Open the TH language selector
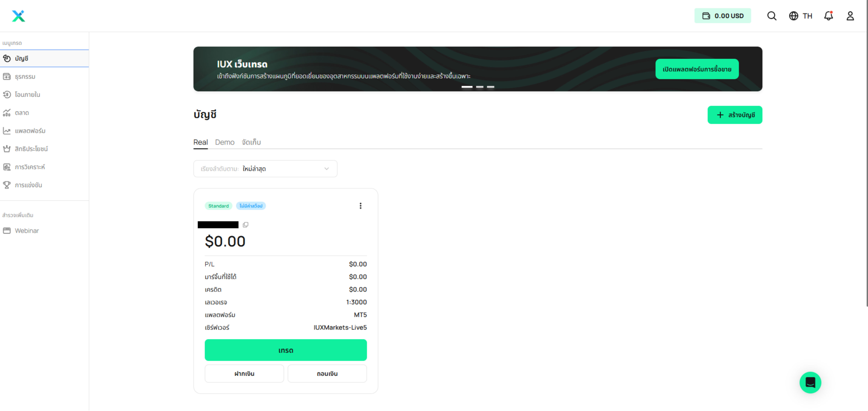This screenshot has height=411, width=868. click(801, 16)
